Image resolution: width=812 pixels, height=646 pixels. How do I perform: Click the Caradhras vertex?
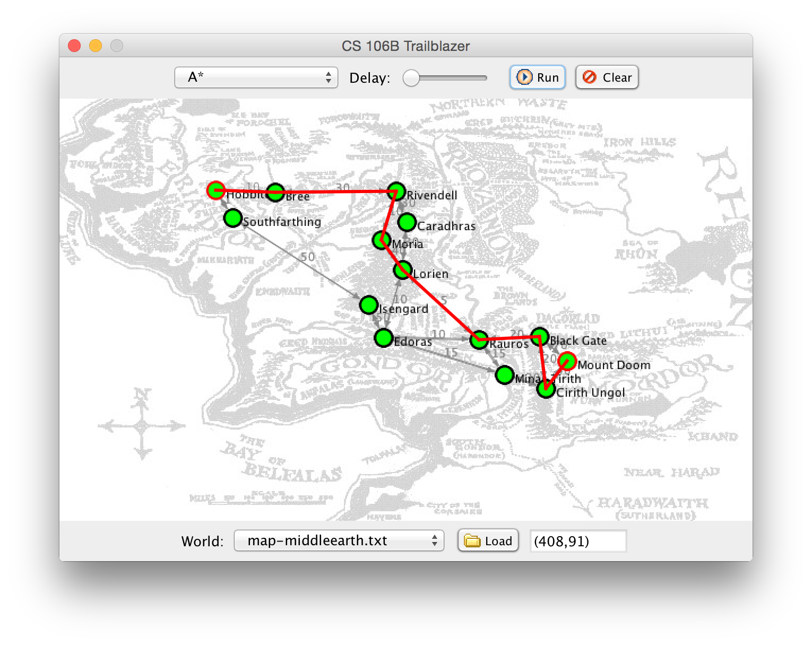(x=407, y=222)
